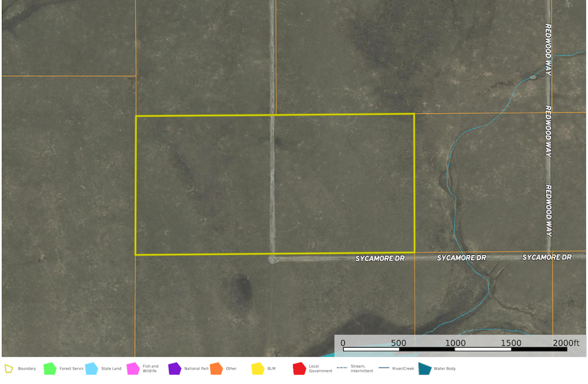
Task: Click the Stream, Intermittent legend line symbol
Action: click(x=342, y=368)
